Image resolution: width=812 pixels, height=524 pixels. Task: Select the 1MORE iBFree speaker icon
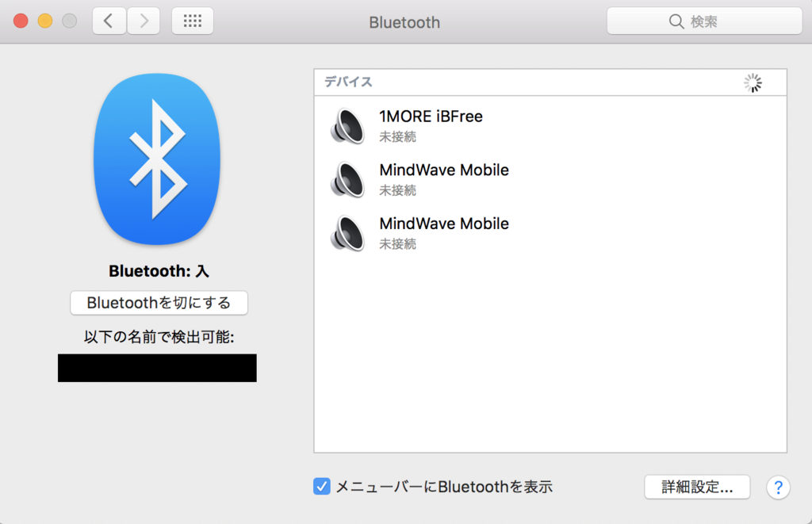point(347,125)
